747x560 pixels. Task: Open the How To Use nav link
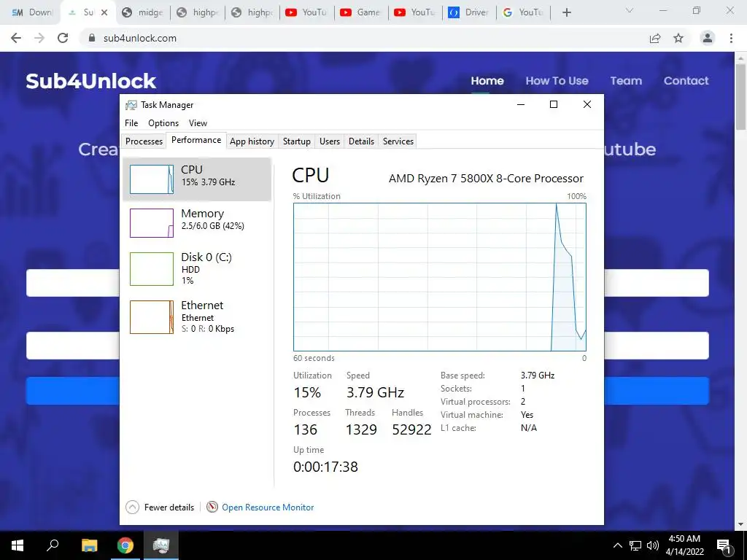click(x=557, y=81)
